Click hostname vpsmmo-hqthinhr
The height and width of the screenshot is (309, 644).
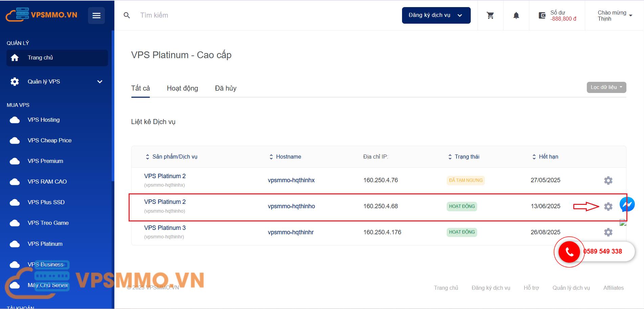pos(291,232)
